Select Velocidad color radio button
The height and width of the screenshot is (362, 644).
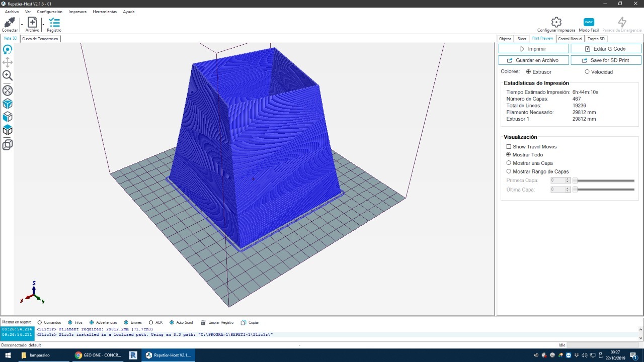coord(587,72)
